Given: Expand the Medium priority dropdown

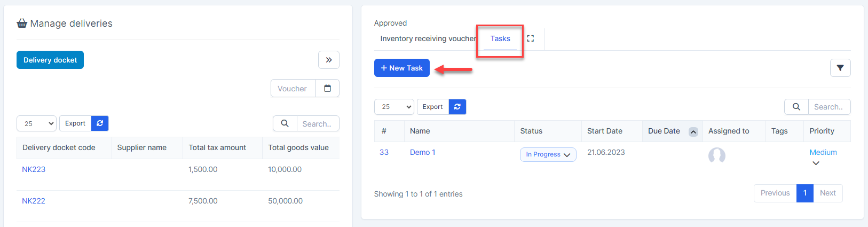Looking at the screenshot, I should 816,163.
